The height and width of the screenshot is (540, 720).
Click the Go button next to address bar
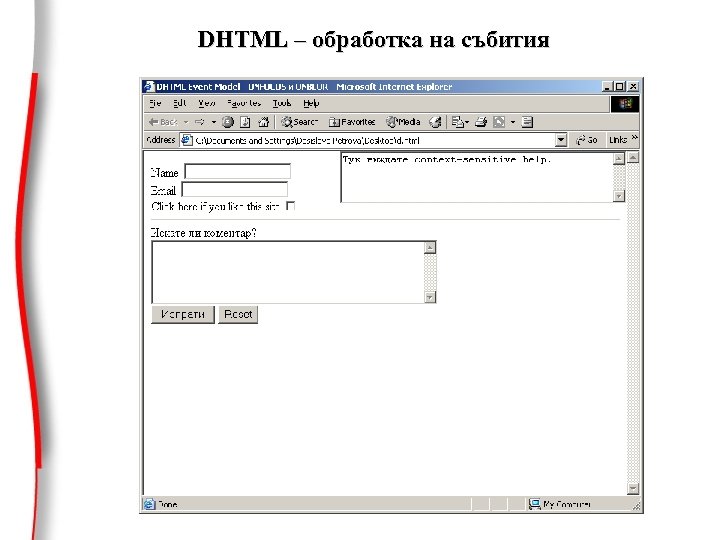(x=586, y=140)
